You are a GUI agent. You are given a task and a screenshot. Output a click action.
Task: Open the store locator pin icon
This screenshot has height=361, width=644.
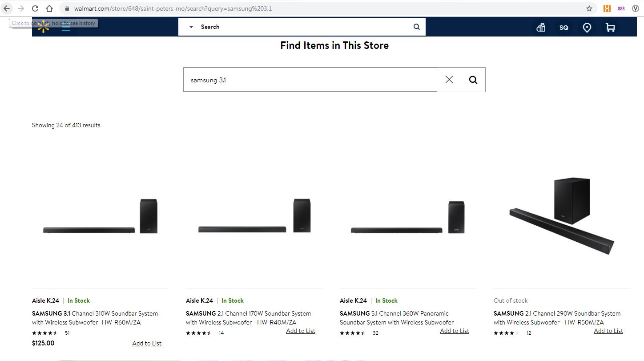(x=587, y=27)
